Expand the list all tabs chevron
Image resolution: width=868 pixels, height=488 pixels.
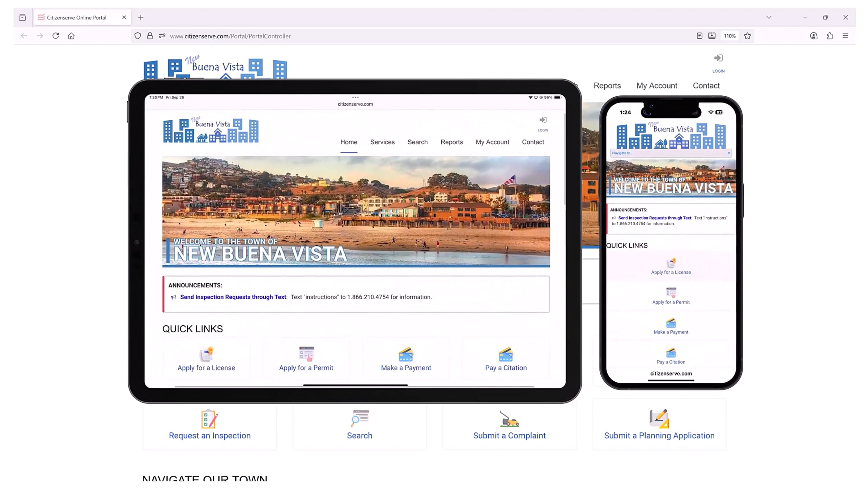click(769, 17)
